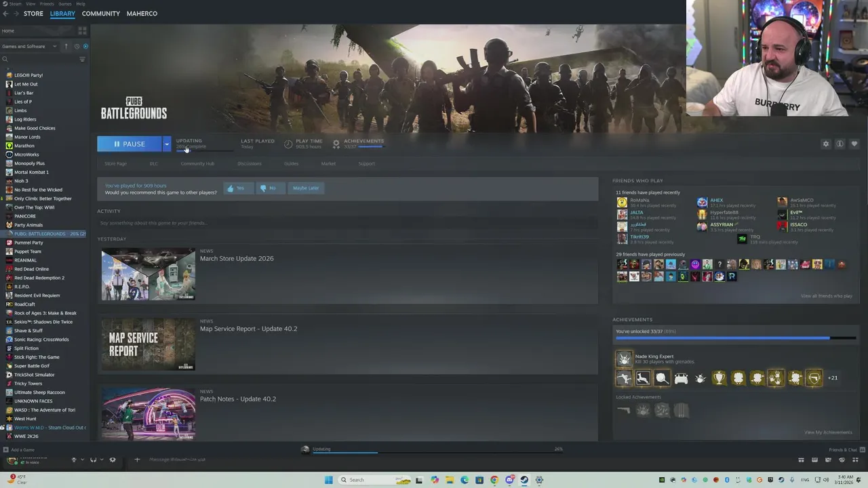
Task: Click the frying pan achievement icon
Action: click(x=662, y=378)
